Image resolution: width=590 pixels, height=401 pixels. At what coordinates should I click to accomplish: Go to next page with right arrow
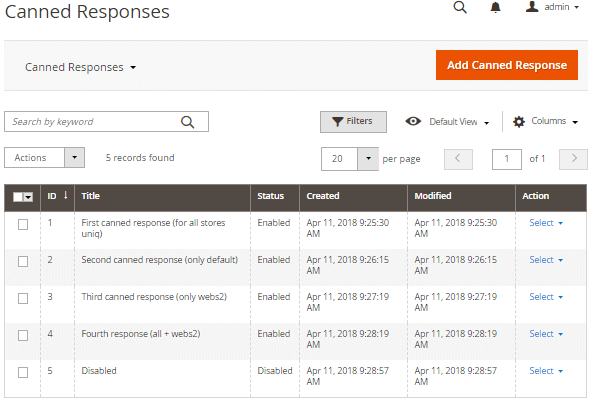click(x=573, y=159)
